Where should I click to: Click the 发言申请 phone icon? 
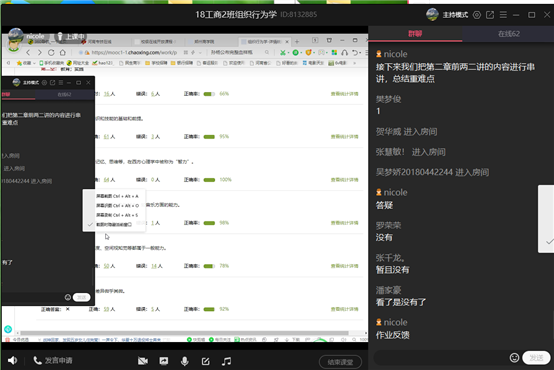37,360
